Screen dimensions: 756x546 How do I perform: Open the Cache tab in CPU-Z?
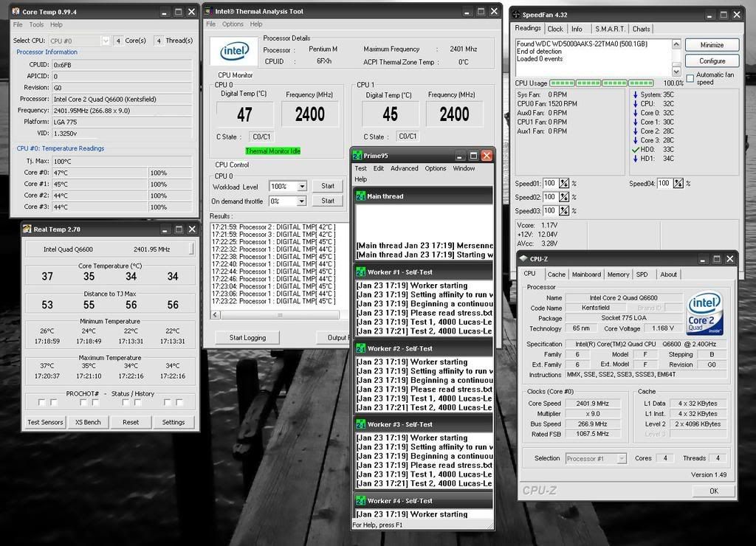click(556, 274)
